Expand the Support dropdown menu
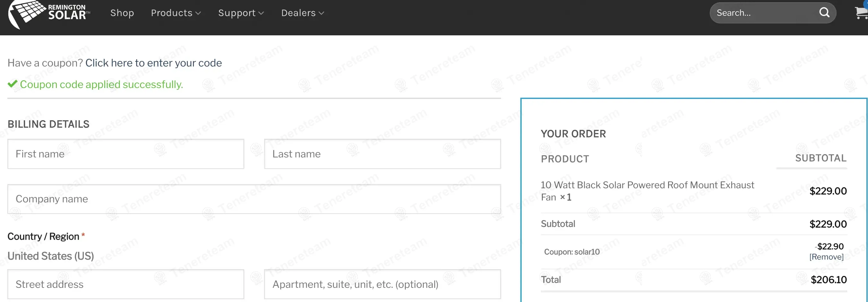Image resolution: width=868 pixels, height=302 pixels. coord(241,13)
